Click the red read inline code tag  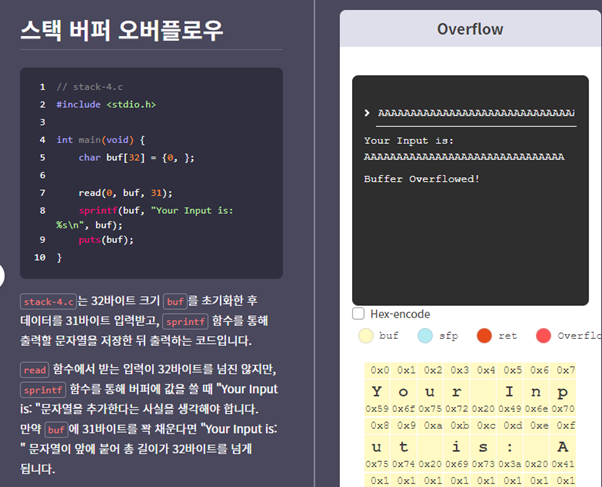(35, 369)
